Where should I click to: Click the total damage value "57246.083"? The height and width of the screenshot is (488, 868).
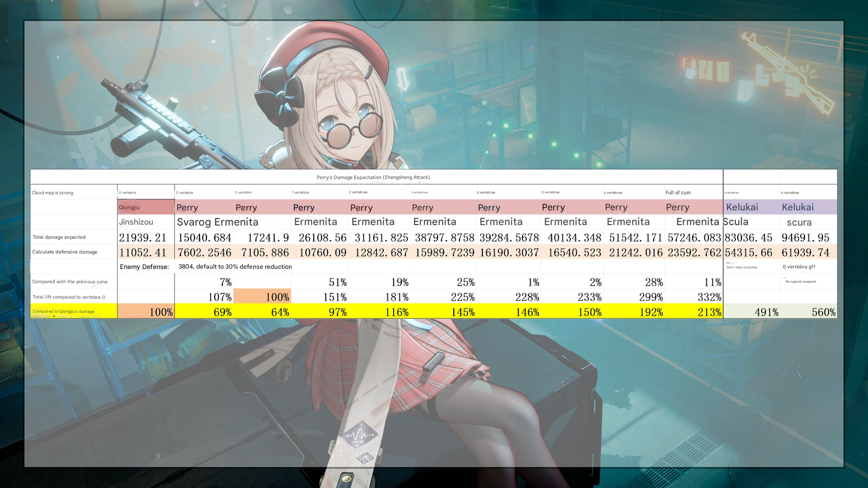point(694,238)
